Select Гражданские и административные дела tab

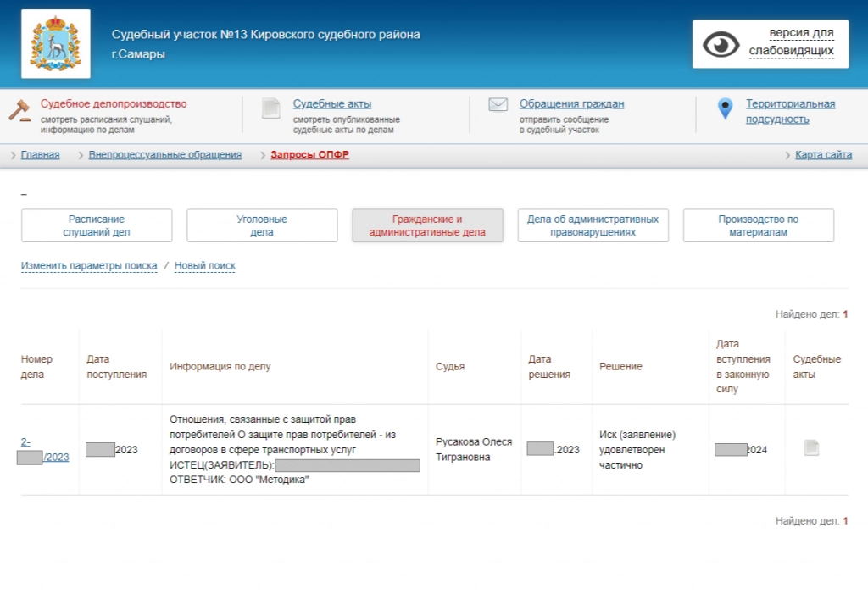coord(427,225)
